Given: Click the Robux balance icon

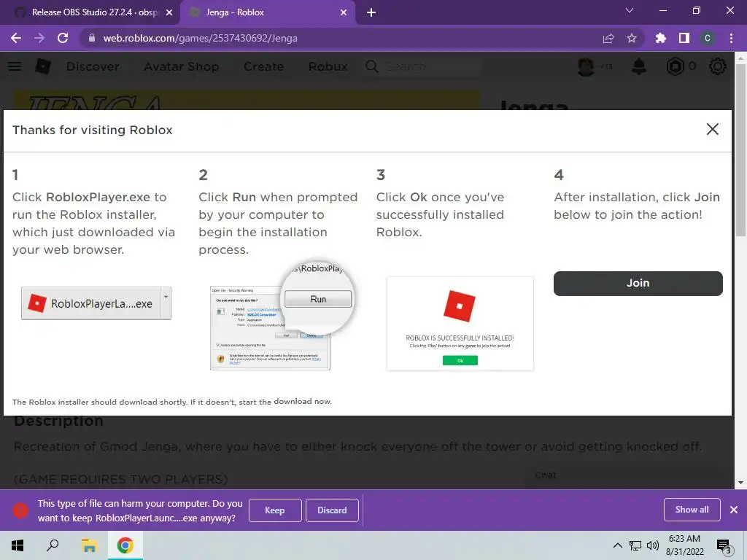Looking at the screenshot, I should pyautogui.click(x=675, y=66).
